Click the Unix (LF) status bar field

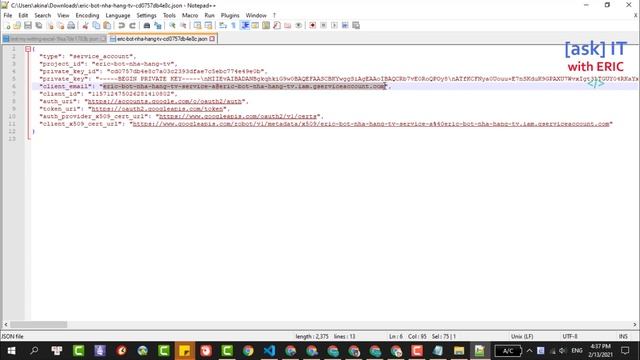[x=522, y=336]
